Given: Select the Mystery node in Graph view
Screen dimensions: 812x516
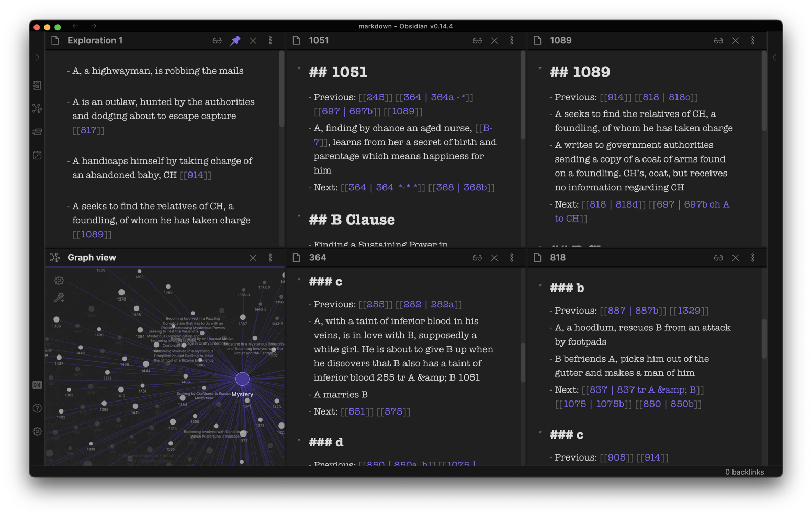Looking at the screenshot, I should click(x=242, y=379).
